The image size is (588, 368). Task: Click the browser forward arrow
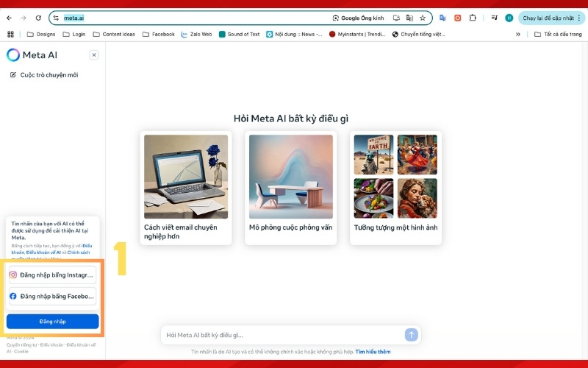24,18
